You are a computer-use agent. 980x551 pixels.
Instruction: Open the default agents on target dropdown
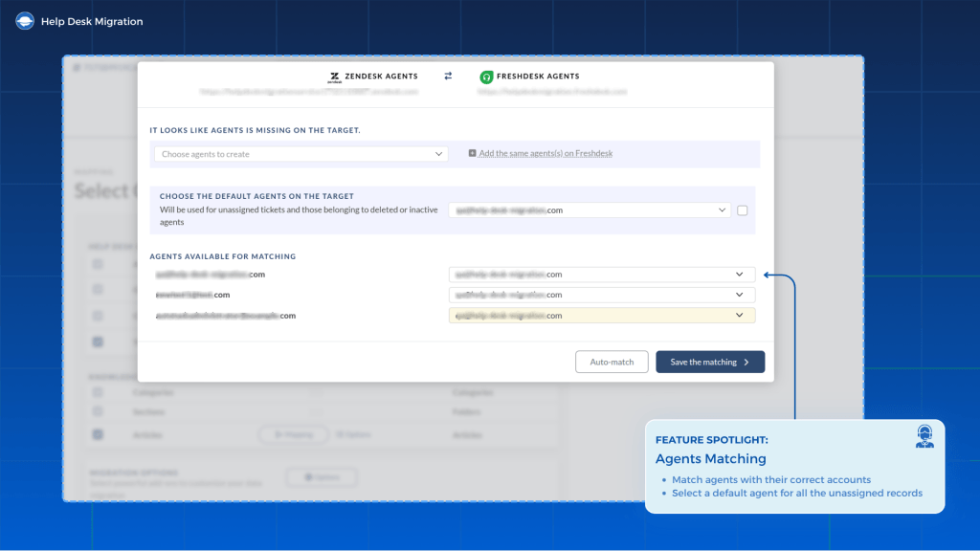pyautogui.click(x=590, y=209)
